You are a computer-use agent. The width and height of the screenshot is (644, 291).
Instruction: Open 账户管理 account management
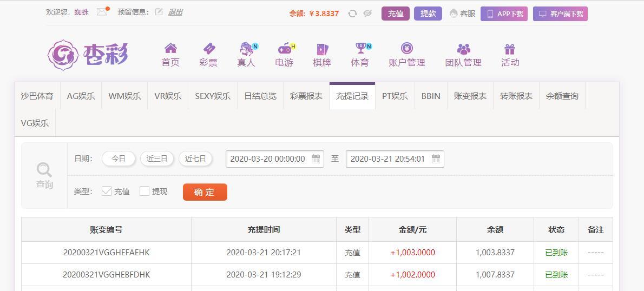click(407, 55)
